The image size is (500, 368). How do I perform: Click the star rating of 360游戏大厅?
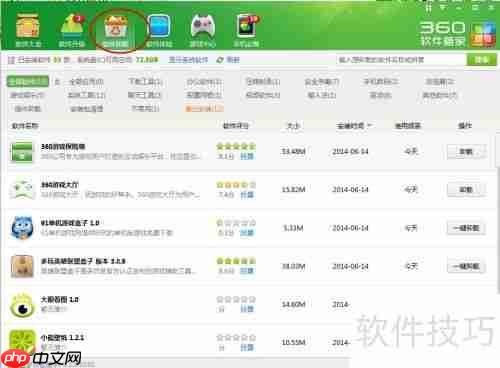tap(236, 185)
